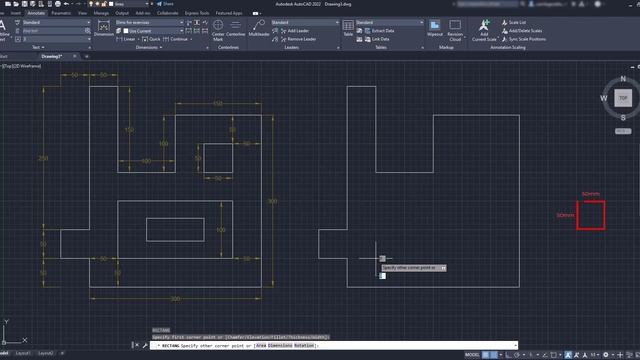
Task: Open the table style Standard dropdown
Action: click(x=390, y=22)
